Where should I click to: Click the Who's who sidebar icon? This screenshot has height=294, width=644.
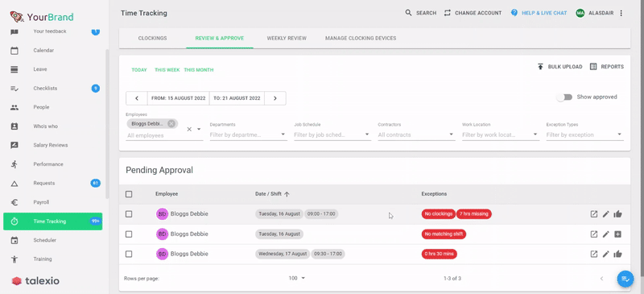[x=14, y=126]
